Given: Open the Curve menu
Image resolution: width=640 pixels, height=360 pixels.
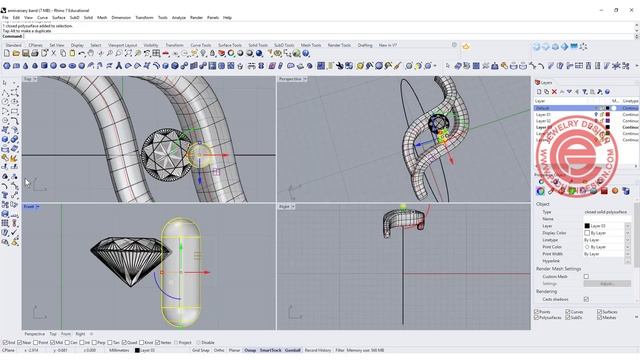Looking at the screenshot, I should 42,18.
